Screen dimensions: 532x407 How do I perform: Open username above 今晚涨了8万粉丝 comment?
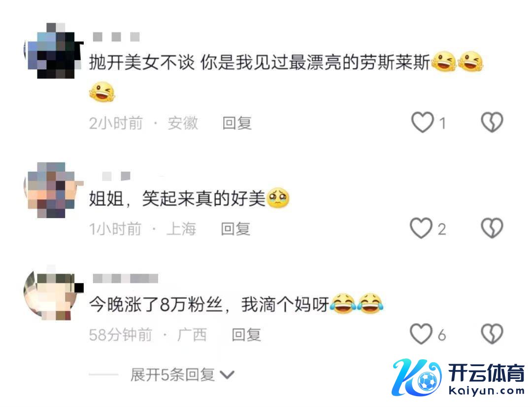(x=125, y=279)
